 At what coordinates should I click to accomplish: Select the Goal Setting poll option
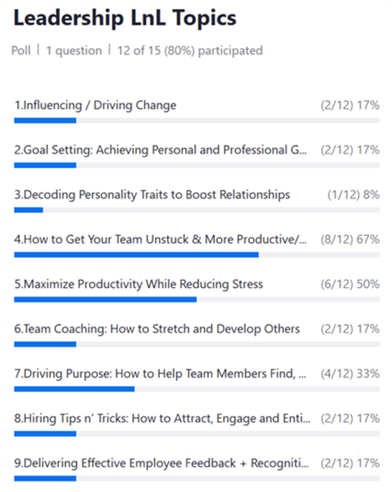coord(160,150)
